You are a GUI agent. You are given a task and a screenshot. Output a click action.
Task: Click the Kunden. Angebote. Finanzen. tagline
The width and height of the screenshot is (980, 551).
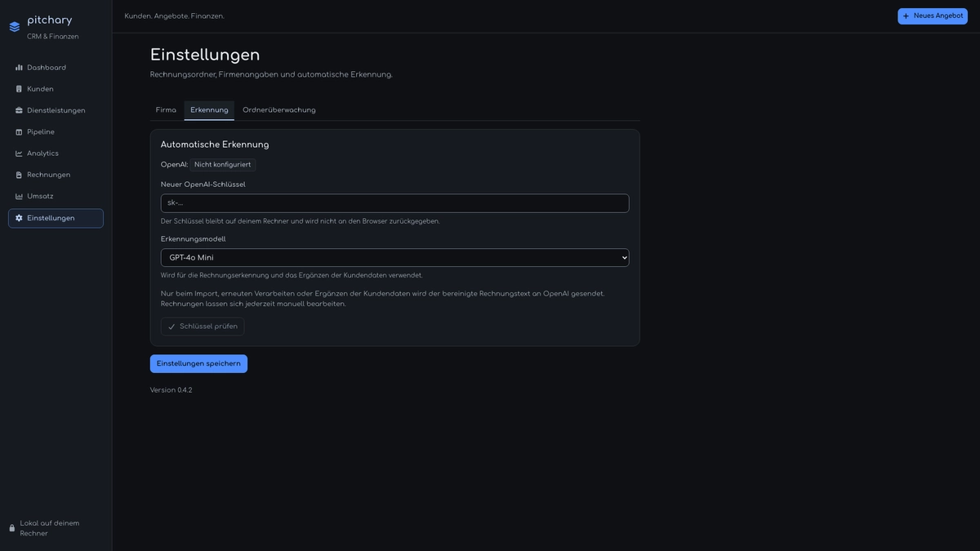[175, 16]
